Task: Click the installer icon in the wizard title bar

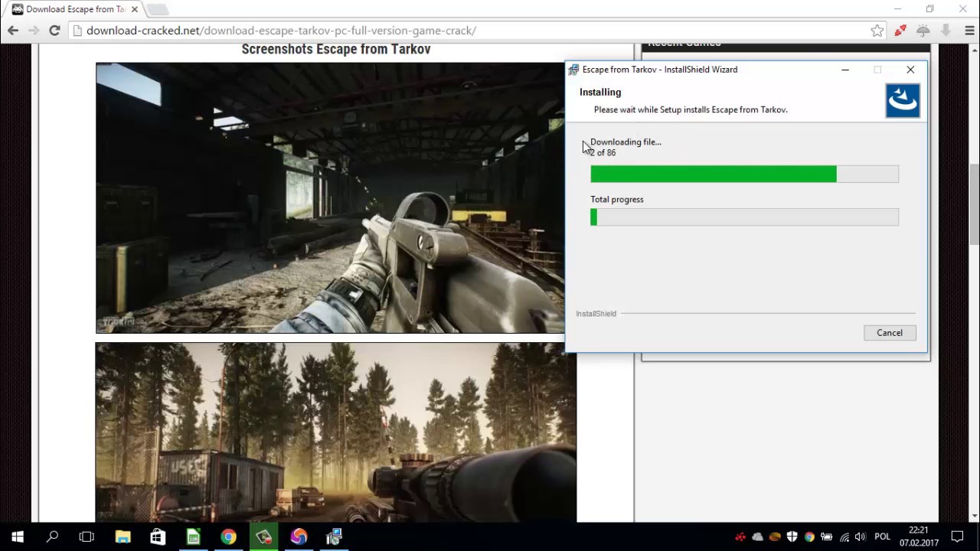Action: point(573,70)
